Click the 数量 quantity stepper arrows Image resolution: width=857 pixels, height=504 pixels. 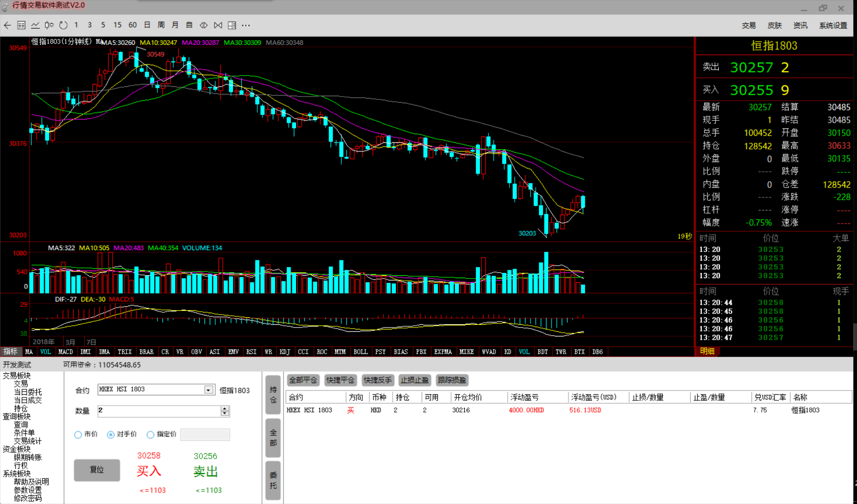(225, 411)
